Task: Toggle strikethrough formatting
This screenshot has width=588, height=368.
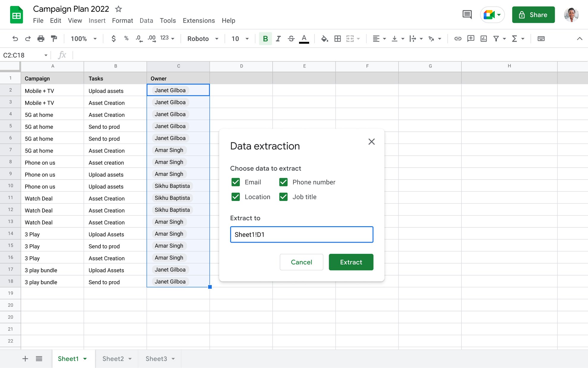Action: (x=291, y=39)
